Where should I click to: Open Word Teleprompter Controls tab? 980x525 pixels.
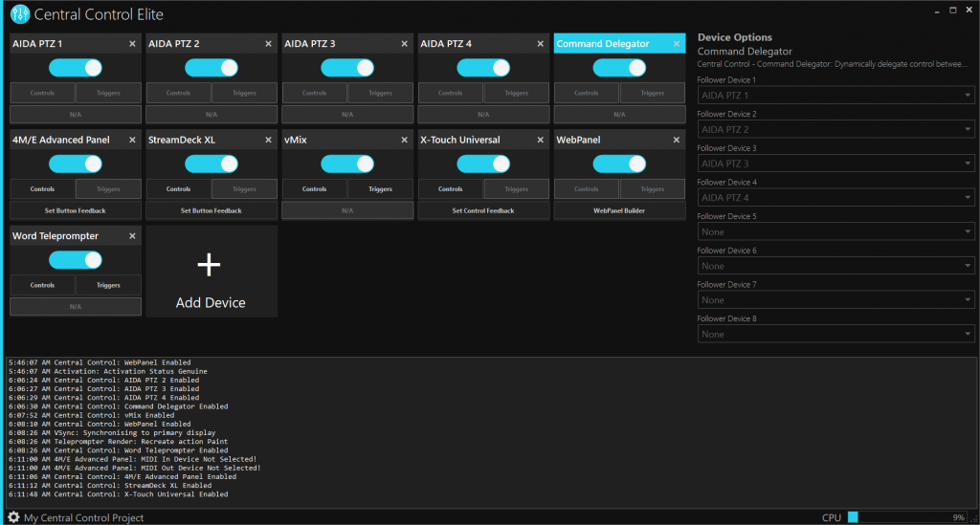point(42,285)
